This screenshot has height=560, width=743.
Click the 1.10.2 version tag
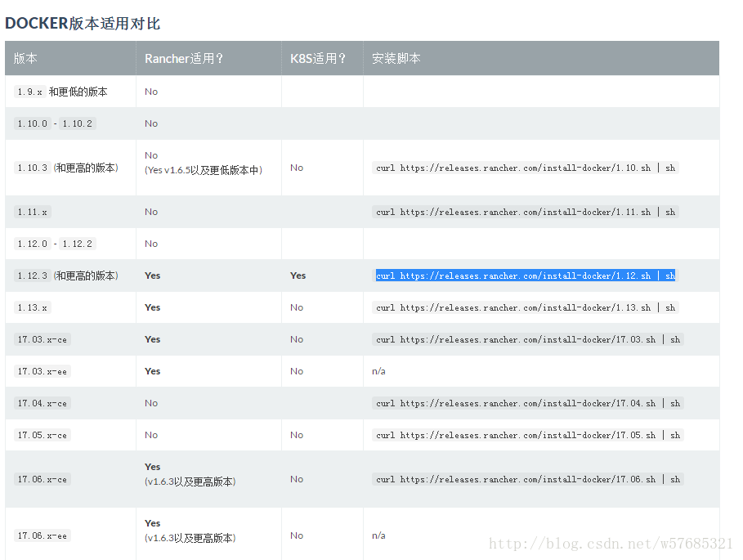click(x=77, y=123)
